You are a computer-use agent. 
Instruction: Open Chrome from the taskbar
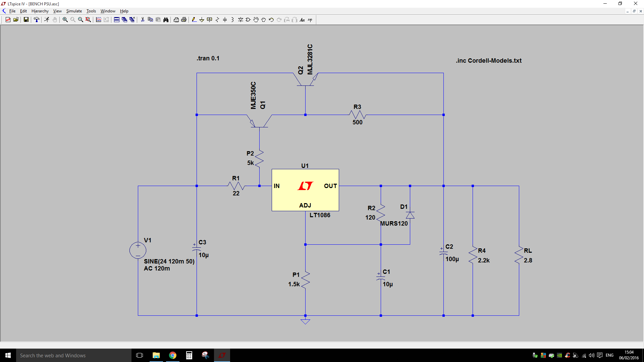pos(173,355)
